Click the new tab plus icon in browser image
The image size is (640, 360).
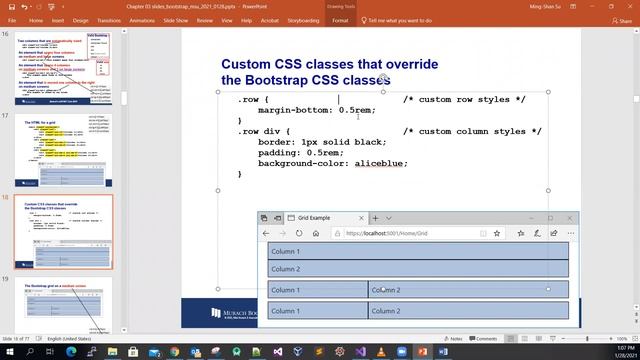[x=376, y=218]
